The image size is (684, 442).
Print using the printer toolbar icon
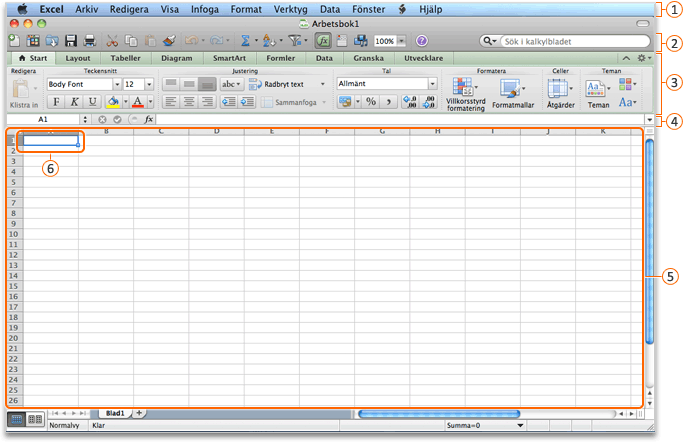click(89, 41)
